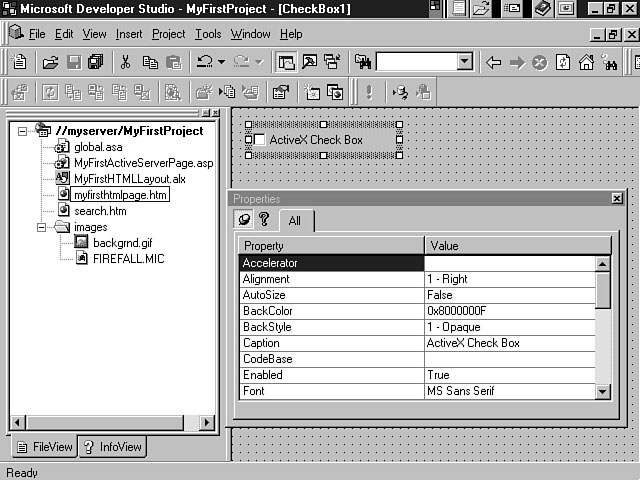The height and width of the screenshot is (480, 640).
Task: Collapse the images folder node
Action: pyautogui.click(x=42, y=227)
